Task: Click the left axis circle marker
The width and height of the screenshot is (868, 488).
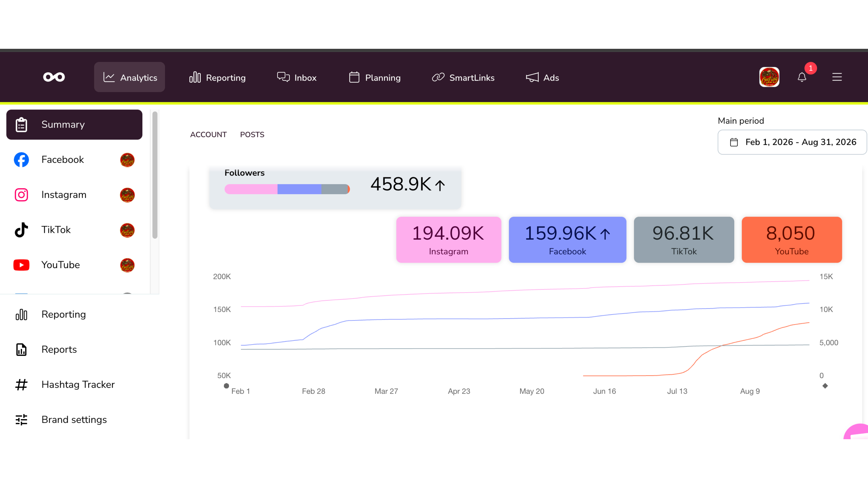Action: (226, 386)
